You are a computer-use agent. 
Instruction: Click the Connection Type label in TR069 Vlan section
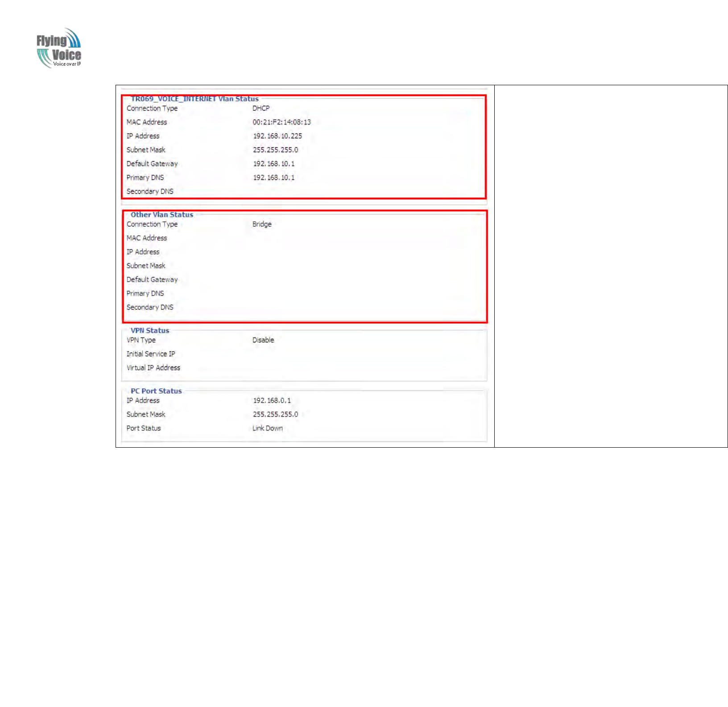tap(152, 108)
